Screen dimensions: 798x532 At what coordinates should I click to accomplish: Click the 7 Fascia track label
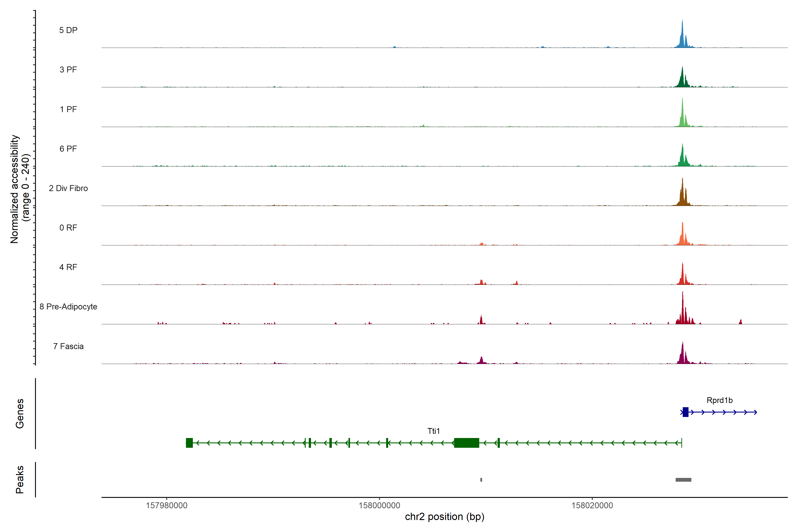[68, 346]
